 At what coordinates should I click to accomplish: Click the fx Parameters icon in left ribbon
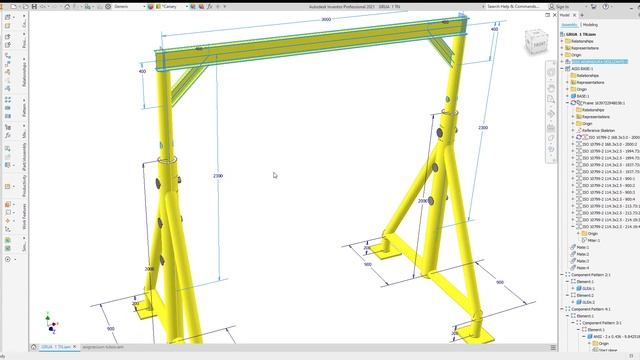click(8, 136)
